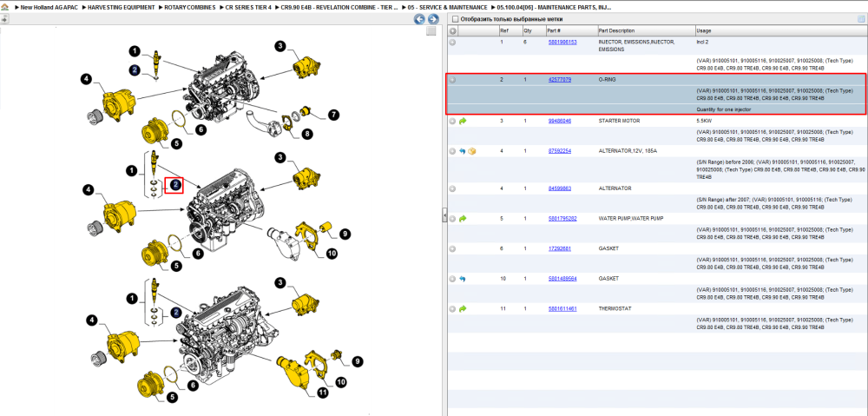This screenshot has height=416, width=868.
Task: Click green arrow on WATER PUMP row
Action: click(x=463, y=219)
